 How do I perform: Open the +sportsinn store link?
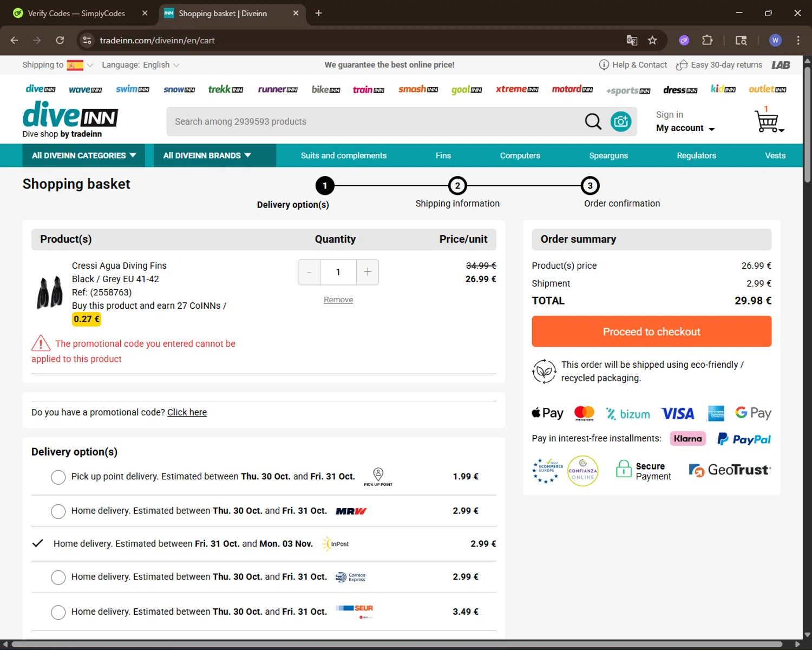[x=628, y=90]
